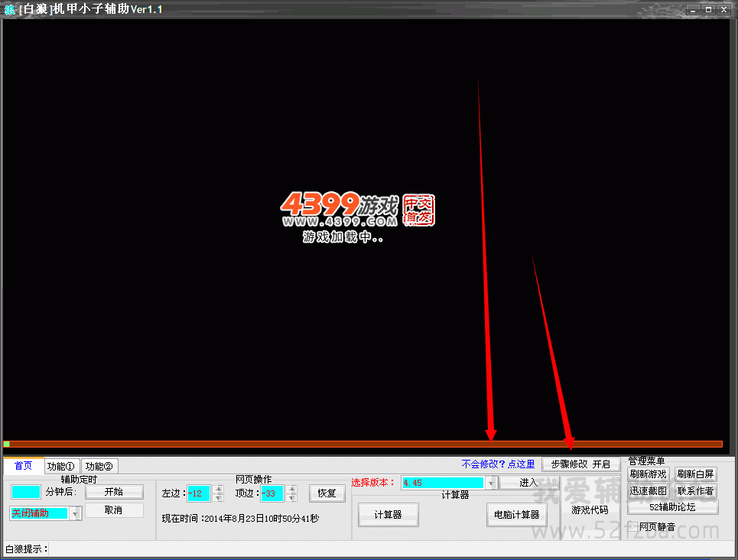Viewport: 738px width, 560px height.
Task: Click the 开始 timer button
Action: pyautogui.click(x=114, y=492)
